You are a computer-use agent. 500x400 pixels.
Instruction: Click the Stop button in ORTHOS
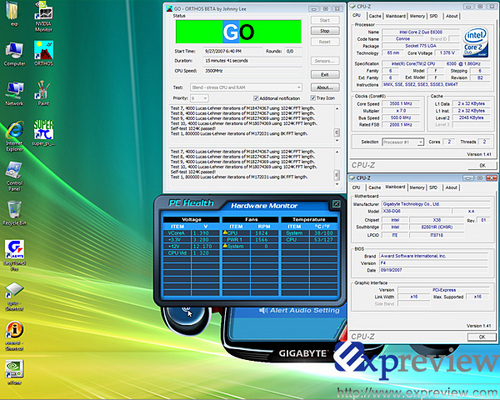(325, 31)
